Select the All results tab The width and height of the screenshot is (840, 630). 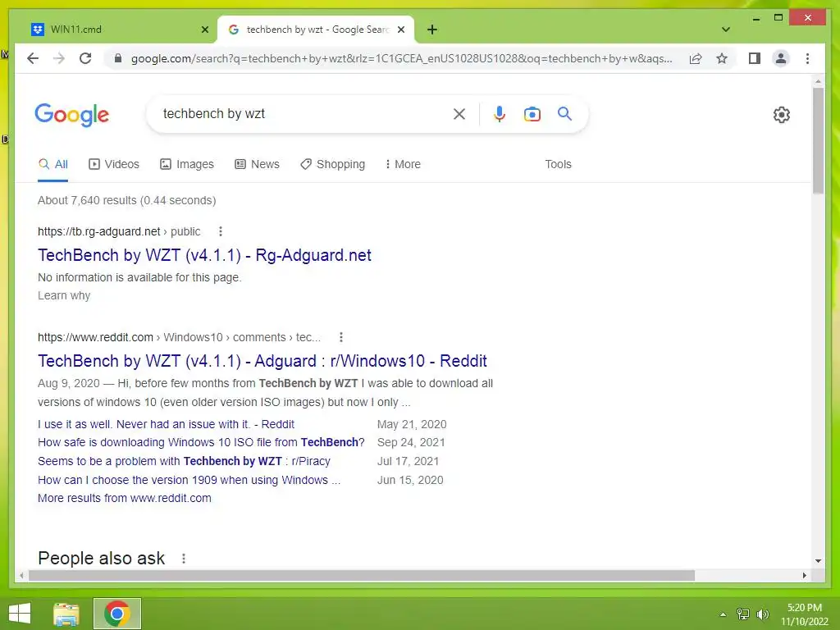(x=53, y=164)
